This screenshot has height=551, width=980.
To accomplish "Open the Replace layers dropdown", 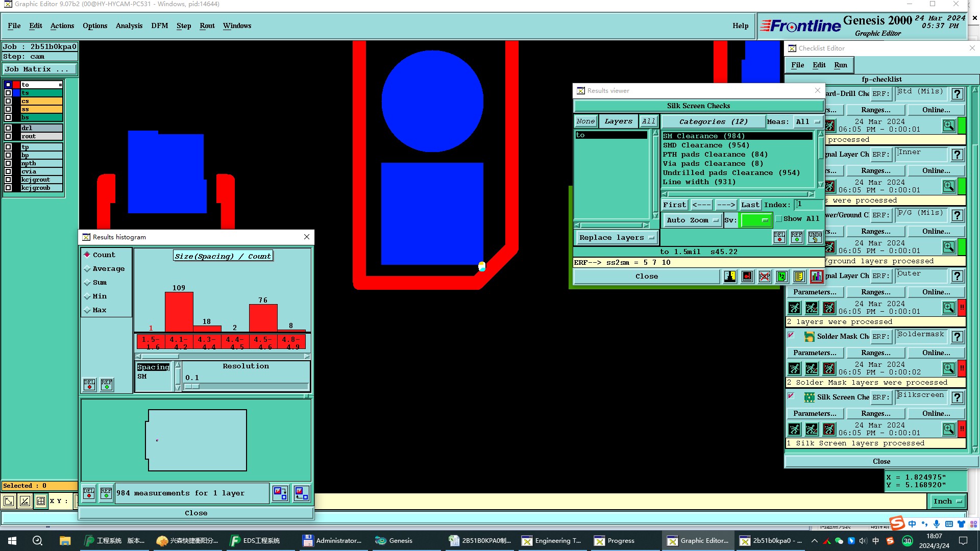I will tap(617, 238).
